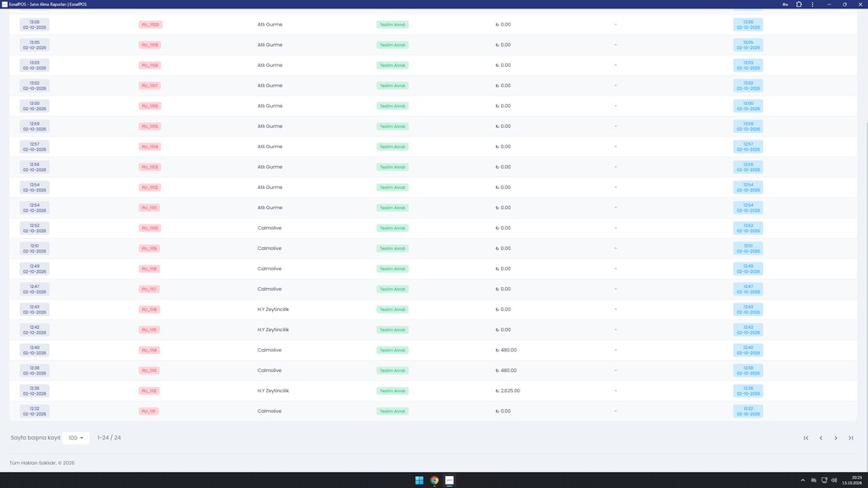Select the purchase ID in the 12:32 row

coord(149,411)
